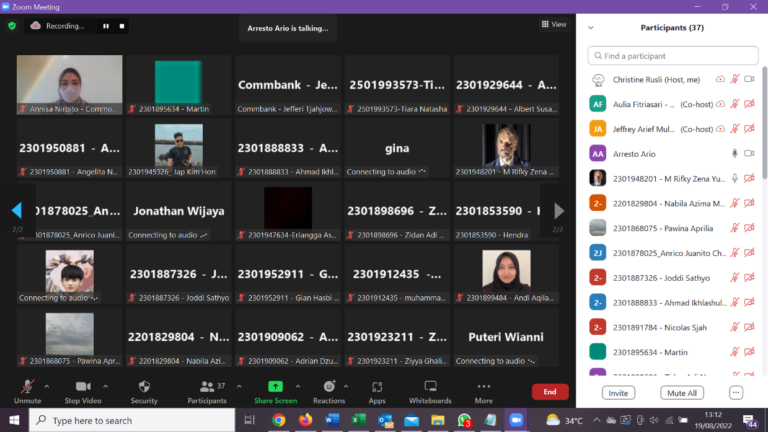Select participant 2301887326 - Joddi Sathyo in list
Viewport: 768px width, 432px height.
673,278
